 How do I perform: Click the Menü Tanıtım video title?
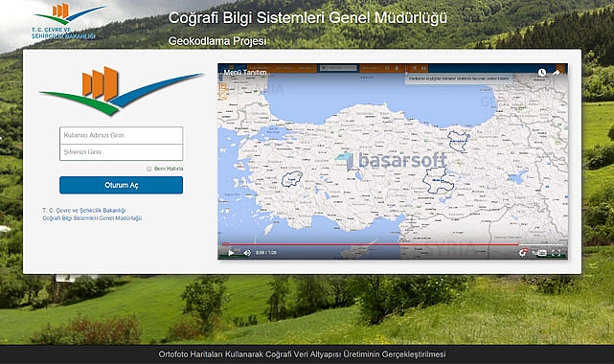click(x=245, y=73)
